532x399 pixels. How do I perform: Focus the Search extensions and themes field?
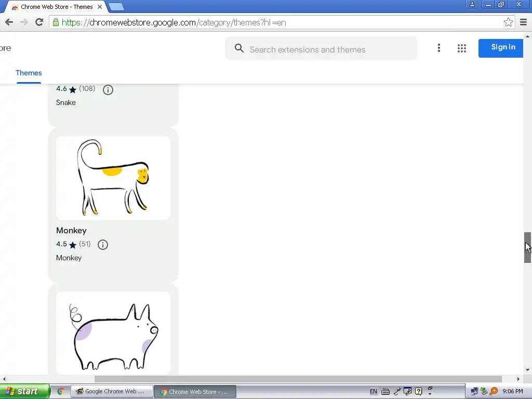pyautogui.click(x=321, y=49)
